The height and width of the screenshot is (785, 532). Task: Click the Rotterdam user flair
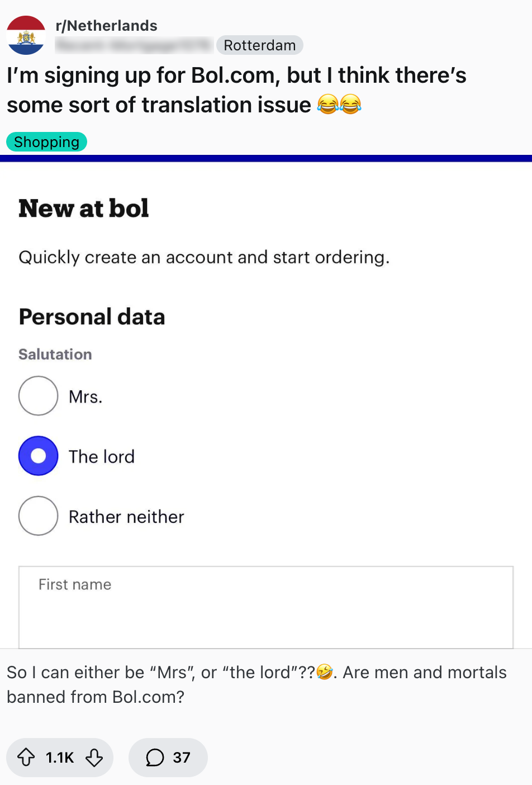coord(259,45)
